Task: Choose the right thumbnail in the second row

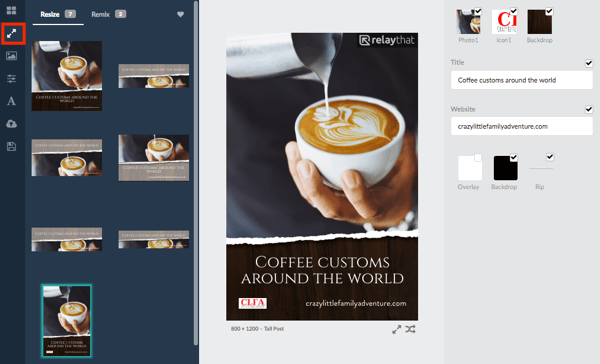Action: pyautogui.click(x=153, y=158)
